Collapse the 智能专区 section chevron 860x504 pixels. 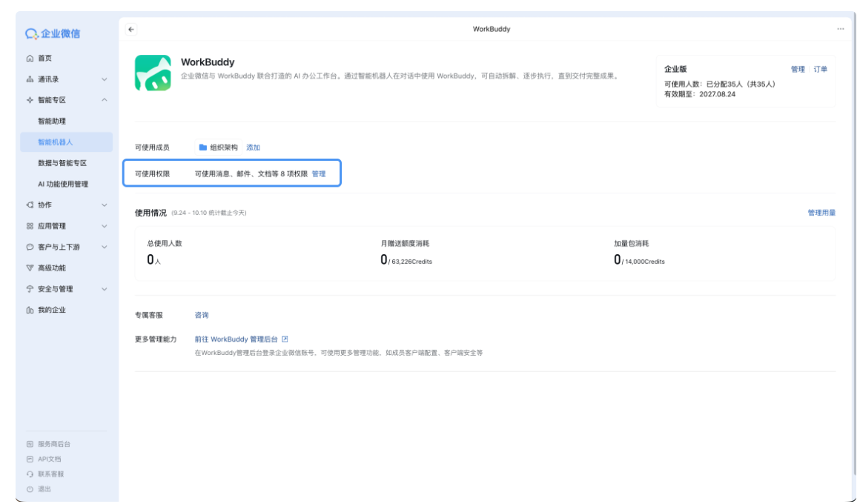[x=105, y=100]
